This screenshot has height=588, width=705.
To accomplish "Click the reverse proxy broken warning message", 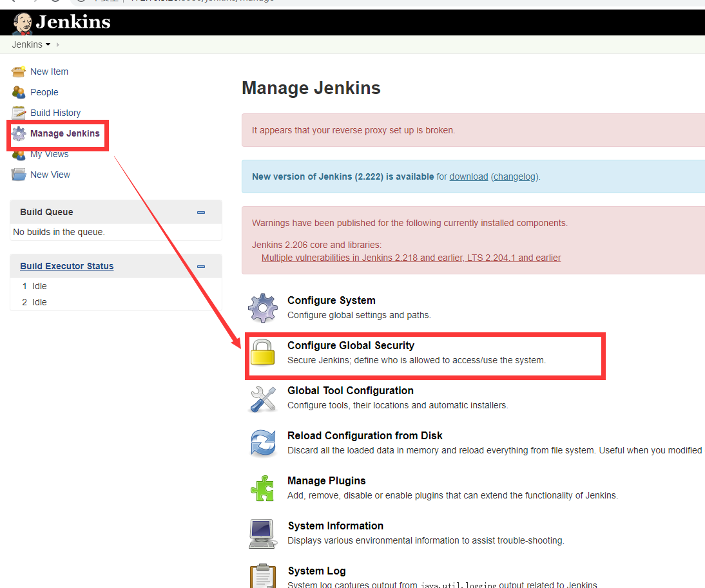I will point(353,130).
